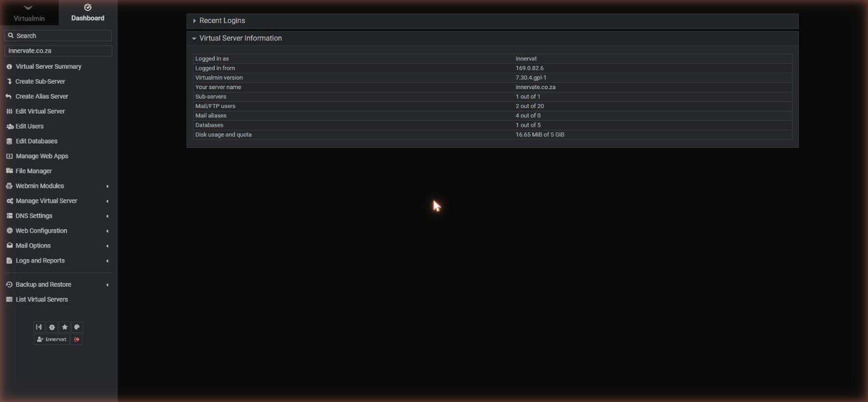The height and width of the screenshot is (402, 868).
Task: Click the File Manager folder icon
Action: click(x=9, y=171)
